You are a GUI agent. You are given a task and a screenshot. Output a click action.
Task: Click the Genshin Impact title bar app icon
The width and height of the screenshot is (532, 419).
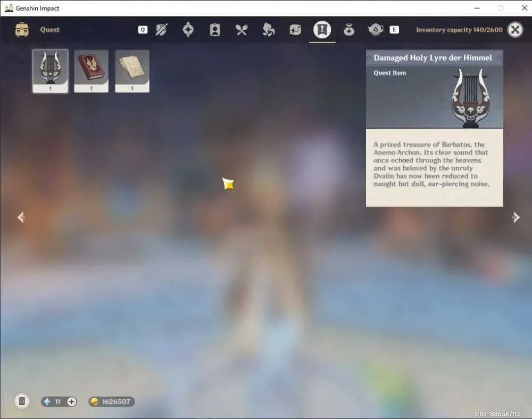point(9,8)
